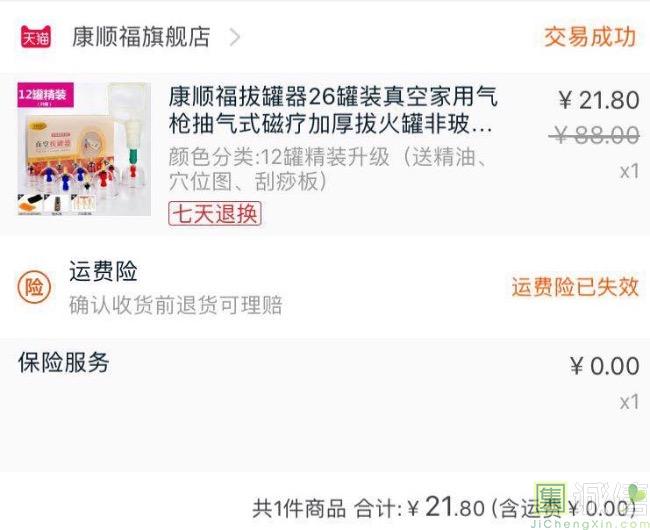This screenshot has height=530, width=650.
Task: Tap the 颜色分类 12罐精装升级 variant text
Action: pyautogui.click(x=327, y=169)
